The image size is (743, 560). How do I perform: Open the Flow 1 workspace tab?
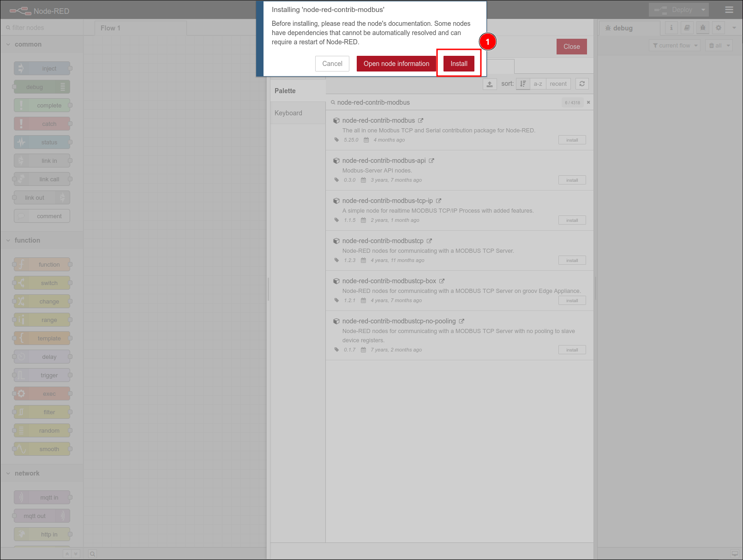141,28
